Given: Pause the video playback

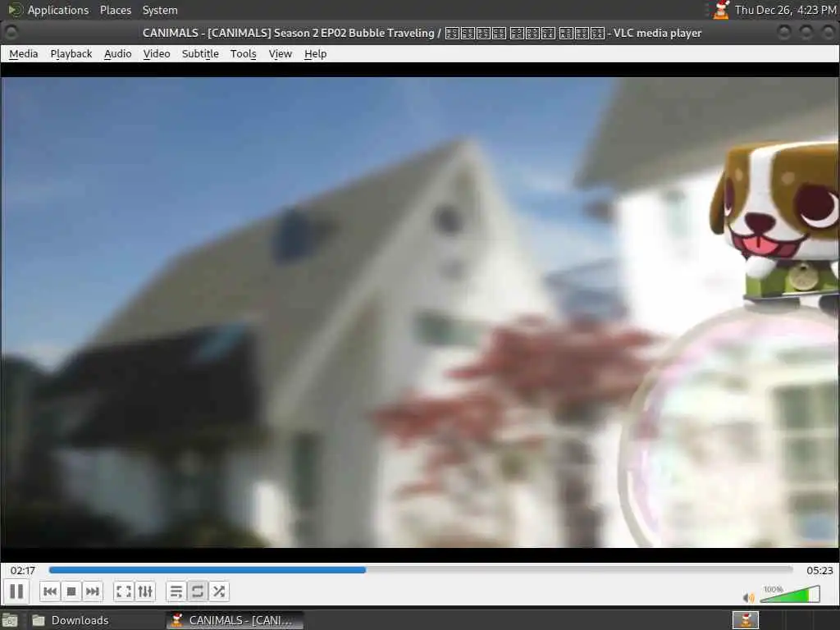Looking at the screenshot, I should (16, 591).
